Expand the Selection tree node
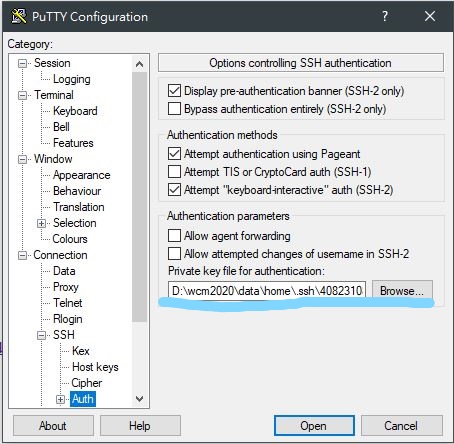This screenshot has width=454, height=444. pos(41,223)
